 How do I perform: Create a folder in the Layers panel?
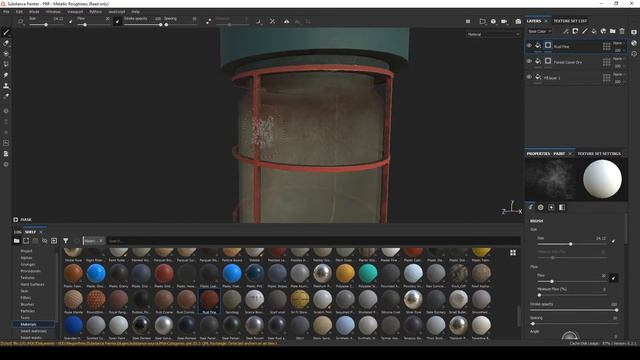point(613,31)
